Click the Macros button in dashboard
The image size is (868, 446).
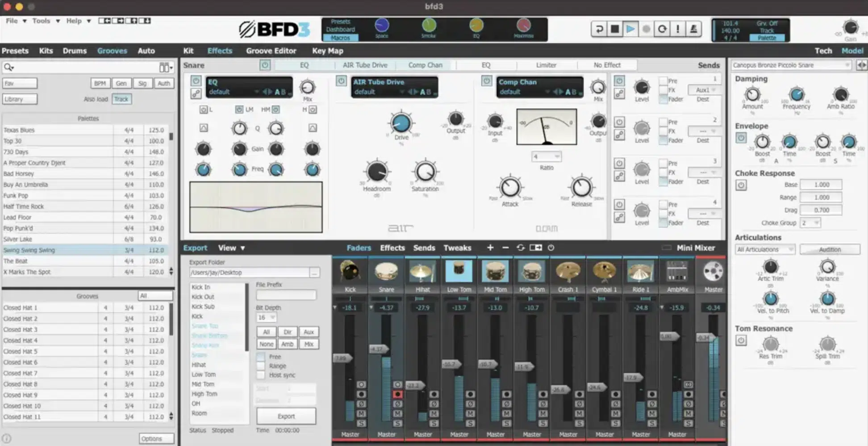pyautogui.click(x=340, y=38)
